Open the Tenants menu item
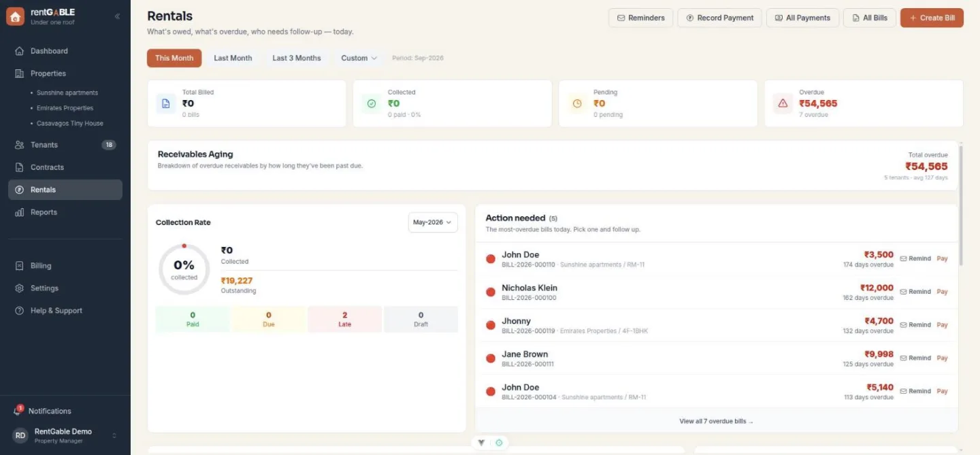Image resolution: width=980 pixels, height=455 pixels. pyautogui.click(x=65, y=145)
